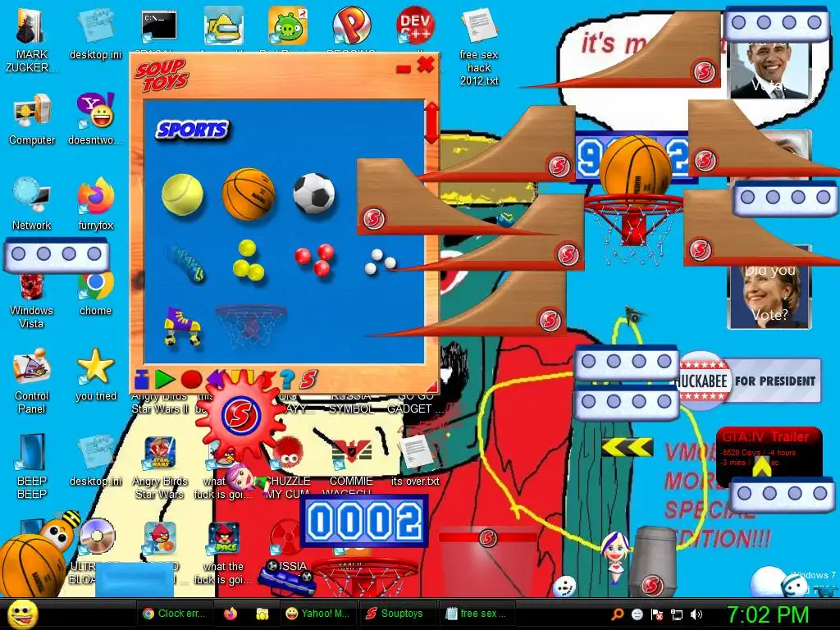Open the CHUZZLE desktop shortcut
The width and height of the screenshot is (840, 630).
pyautogui.click(x=288, y=466)
